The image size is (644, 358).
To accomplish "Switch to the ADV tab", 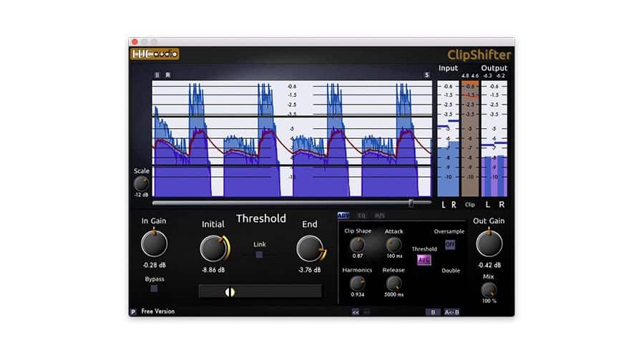I will click(343, 216).
